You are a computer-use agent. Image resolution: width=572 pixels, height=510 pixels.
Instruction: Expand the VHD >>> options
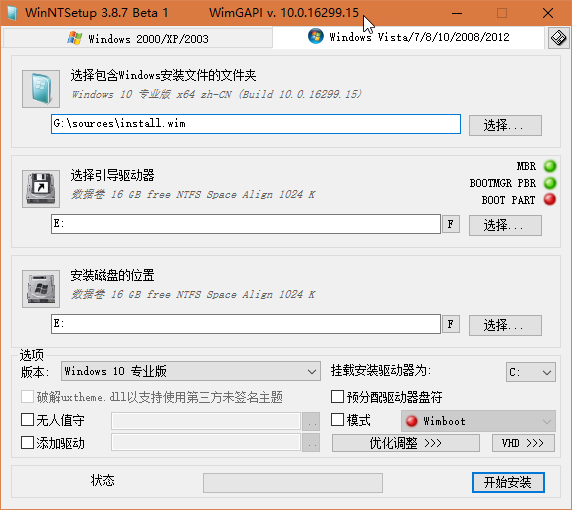click(523, 443)
